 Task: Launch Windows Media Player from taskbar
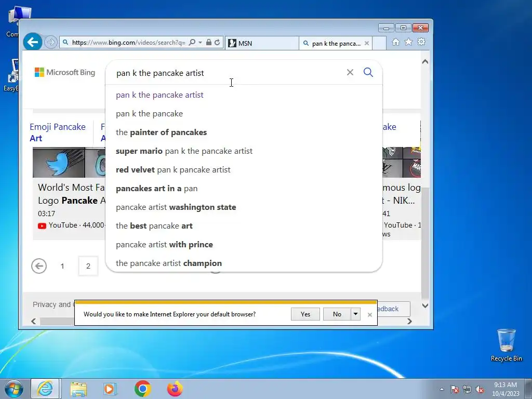pyautogui.click(x=110, y=389)
